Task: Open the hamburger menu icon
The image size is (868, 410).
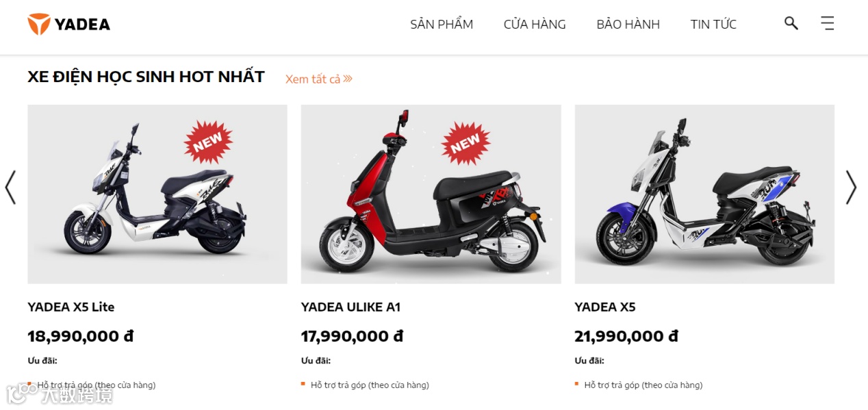Action: [x=828, y=23]
